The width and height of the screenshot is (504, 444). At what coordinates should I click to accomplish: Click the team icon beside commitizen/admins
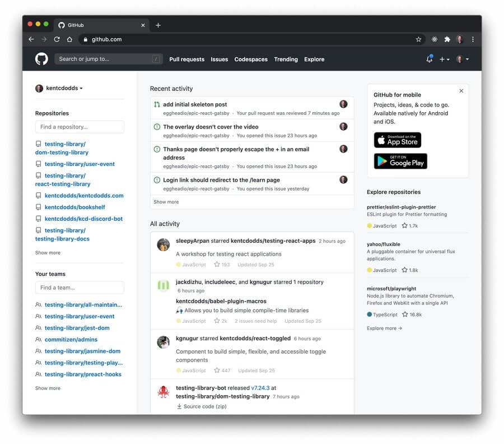tap(38, 339)
